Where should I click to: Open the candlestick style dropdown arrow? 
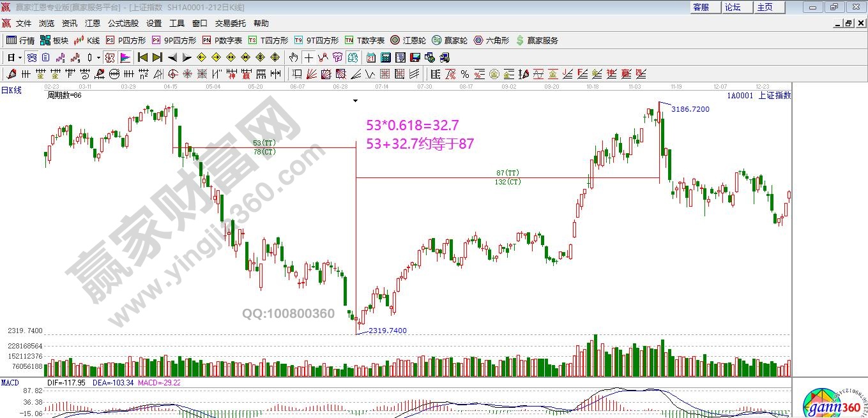[98, 57]
